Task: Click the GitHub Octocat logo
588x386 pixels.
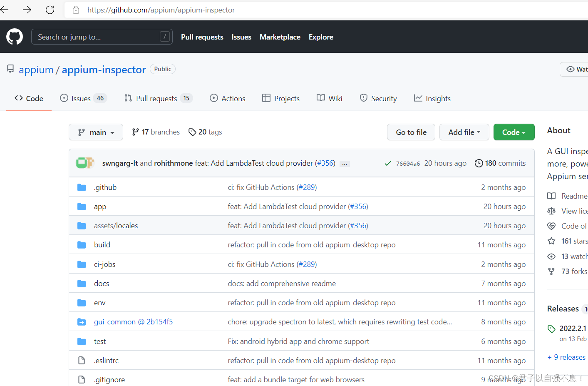Action: 15,37
